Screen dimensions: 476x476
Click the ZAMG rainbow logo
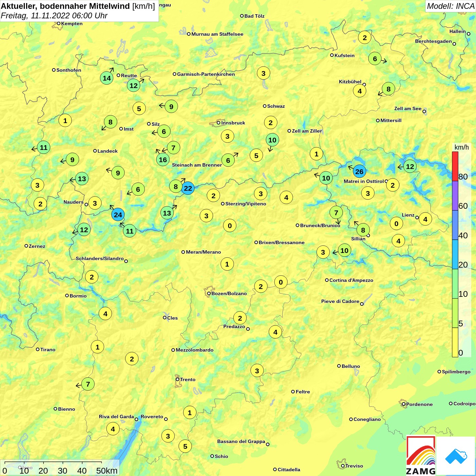421,456
